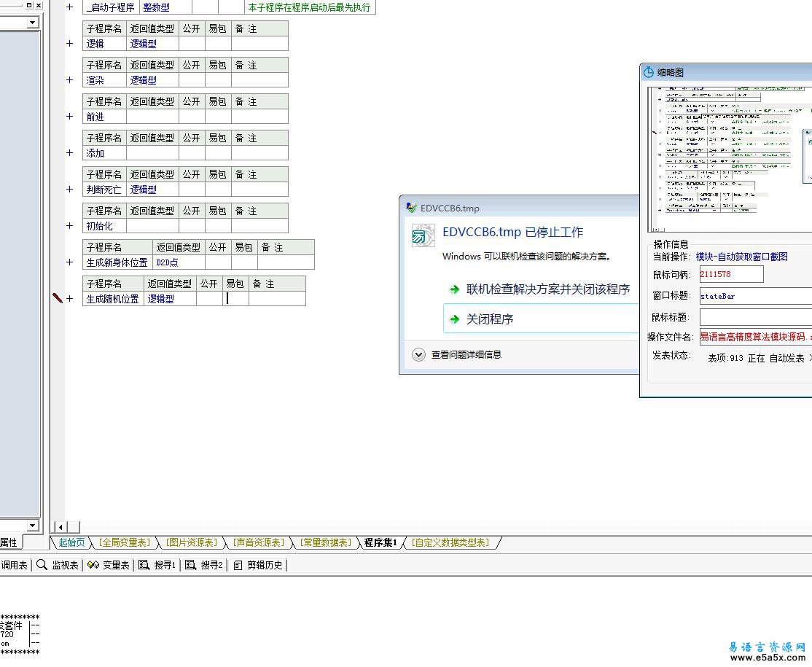Toggle the 公开 cell of 生成随机位置
The image size is (812, 667).
click(x=209, y=299)
